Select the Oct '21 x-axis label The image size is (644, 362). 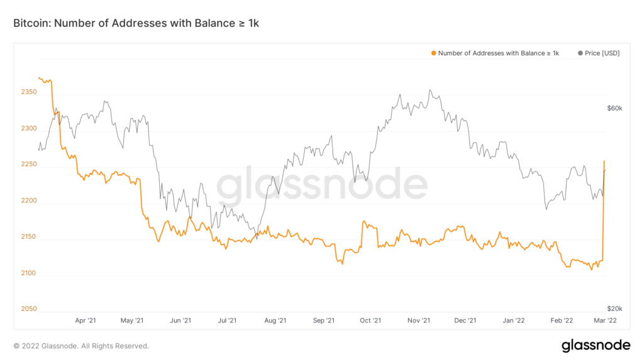tap(370, 321)
